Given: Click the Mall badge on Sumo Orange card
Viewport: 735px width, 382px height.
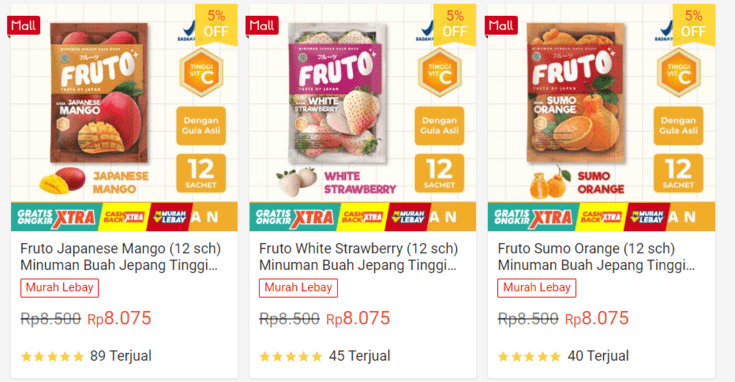Looking at the screenshot, I should (501, 25).
